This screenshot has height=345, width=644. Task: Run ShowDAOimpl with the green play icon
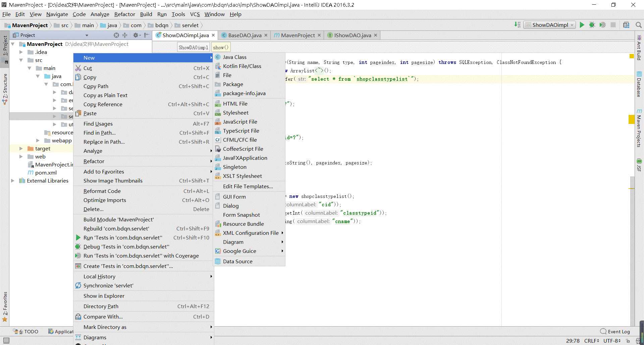click(x=582, y=25)
